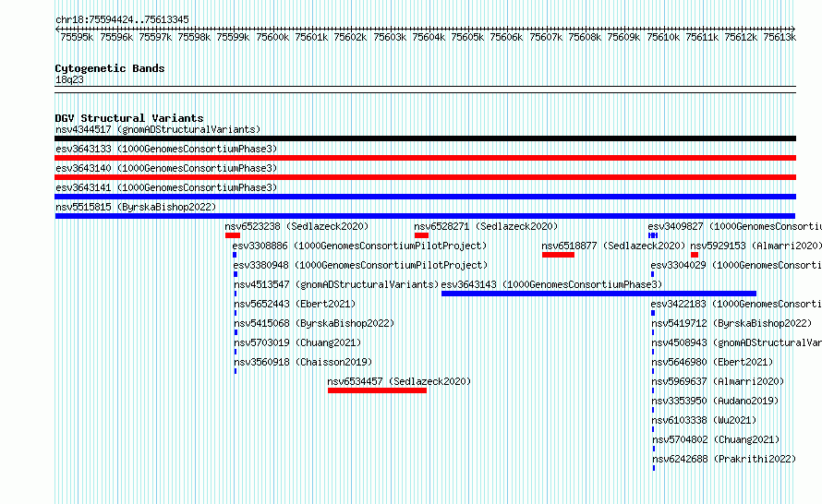Click the red bar under esv3643140

[x=425, y=177]
